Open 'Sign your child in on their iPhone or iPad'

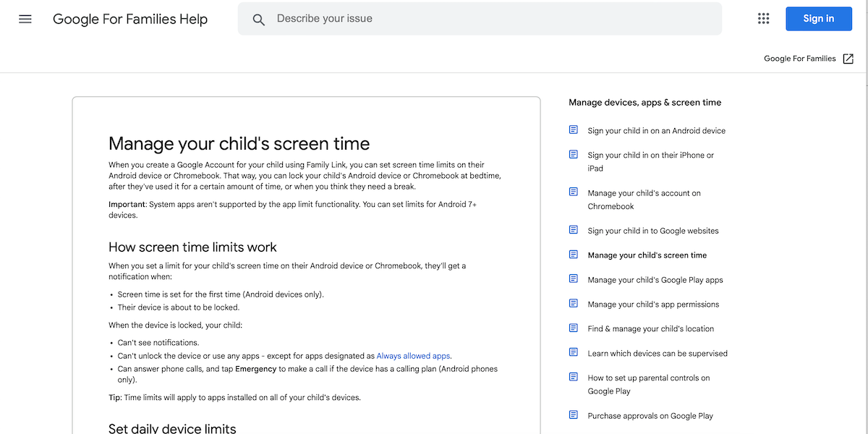click(651, 161)
